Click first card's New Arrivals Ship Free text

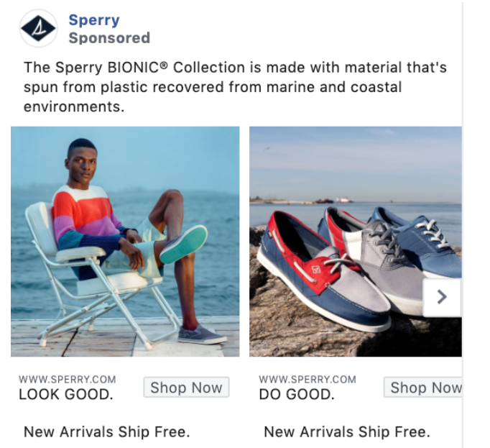(x=107, y=431)
